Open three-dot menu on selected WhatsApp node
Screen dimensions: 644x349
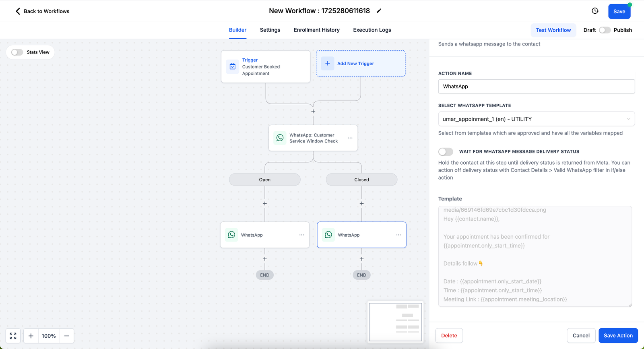[398, 235]
